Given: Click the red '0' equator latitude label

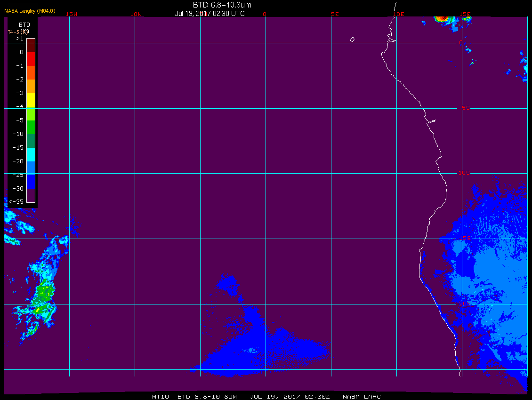Looking at the screenshot, I should tap(461, 42).
